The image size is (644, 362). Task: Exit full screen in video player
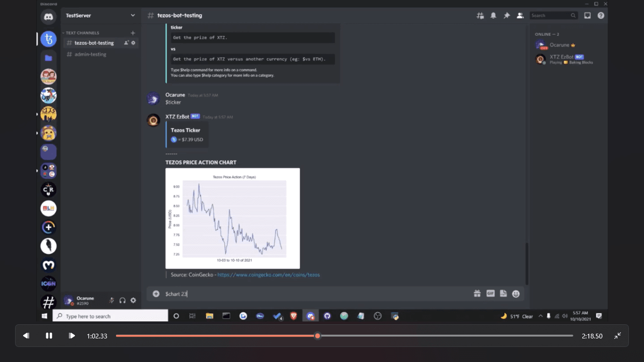pyautogui.click(x=618, y=336)
